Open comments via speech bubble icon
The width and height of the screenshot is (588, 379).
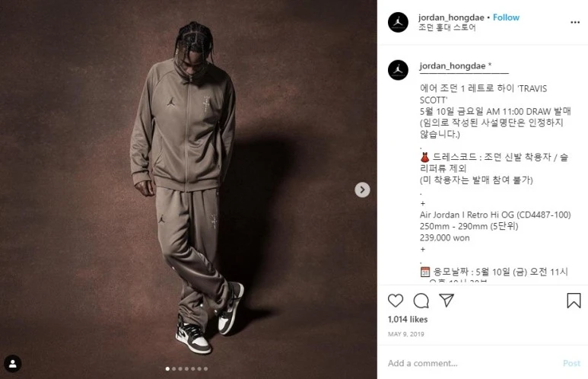421,301
